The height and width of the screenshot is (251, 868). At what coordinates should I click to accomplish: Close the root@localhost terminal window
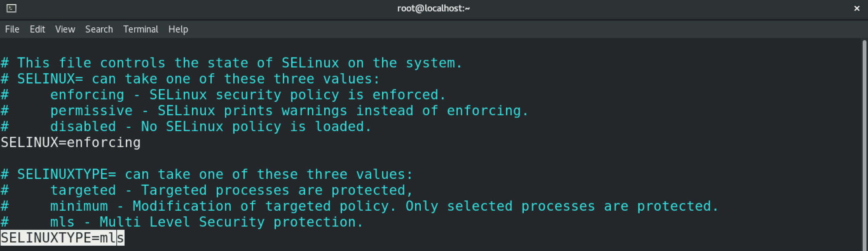pyautogui.click(x=857, y=8)
